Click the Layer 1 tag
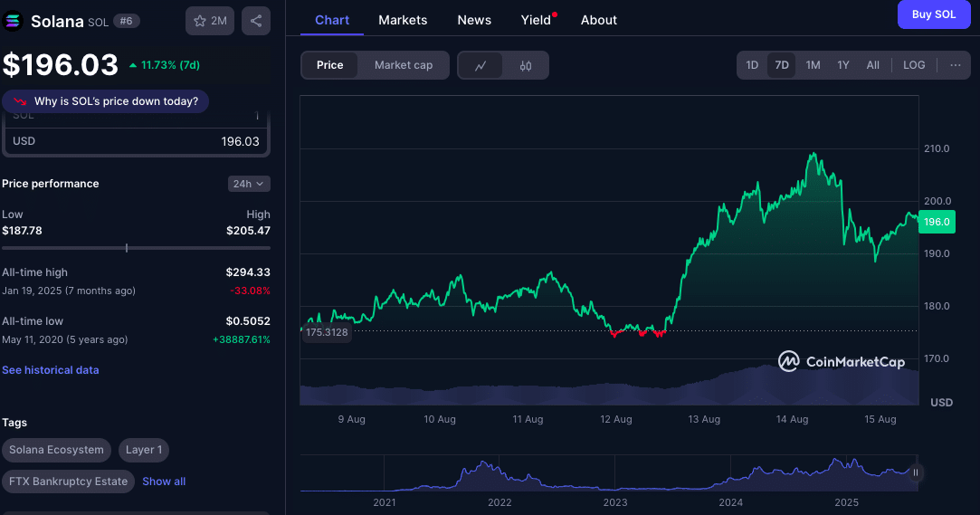This screenshot has height=515, width=980. coord(144,450)
